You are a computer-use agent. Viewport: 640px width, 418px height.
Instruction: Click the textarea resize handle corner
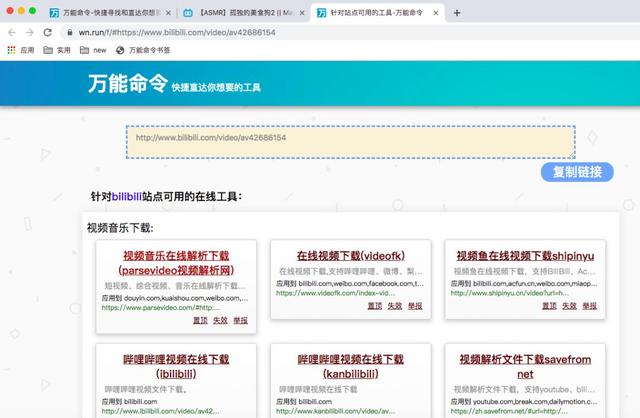tap(572, 155)
